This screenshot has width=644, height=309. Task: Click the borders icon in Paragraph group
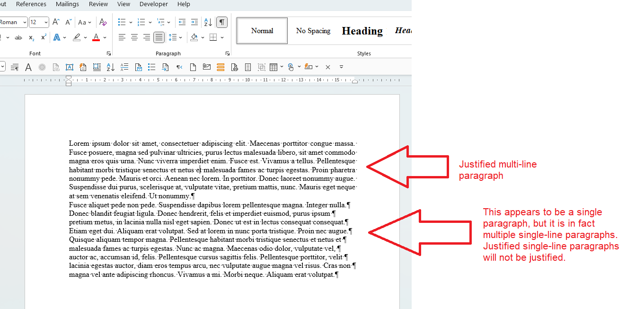213,37
